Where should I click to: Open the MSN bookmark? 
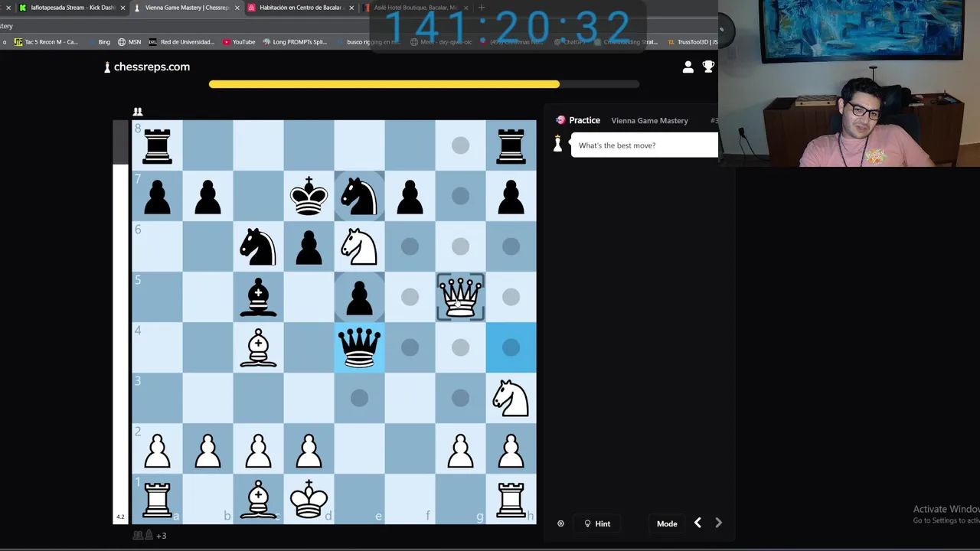pyautogui.click(x=129, y=42)
